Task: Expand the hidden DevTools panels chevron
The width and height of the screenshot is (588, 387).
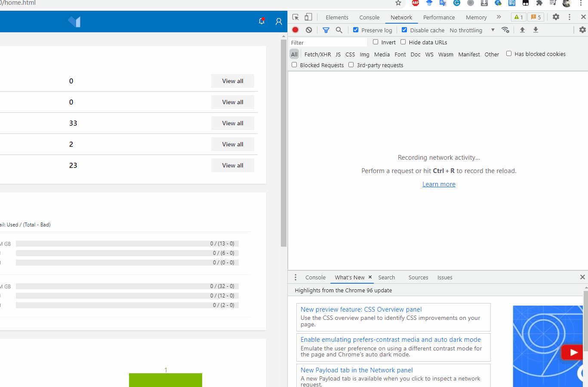Action: 499,17
